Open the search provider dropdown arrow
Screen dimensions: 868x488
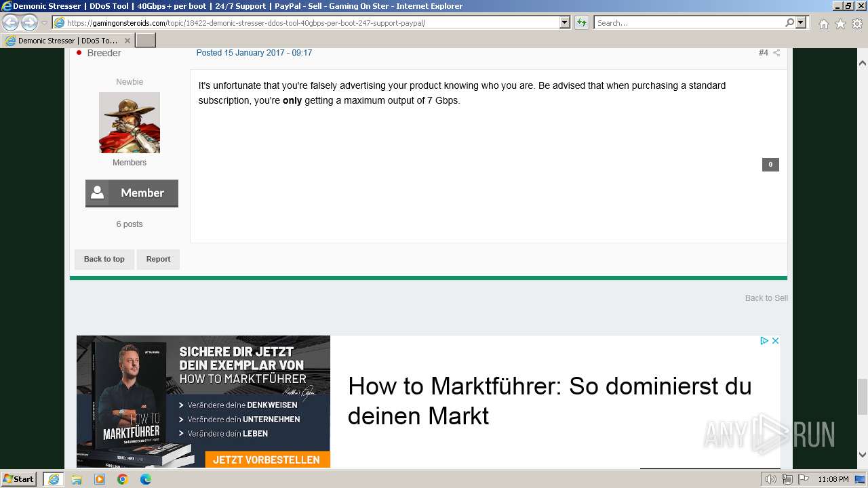801,23
